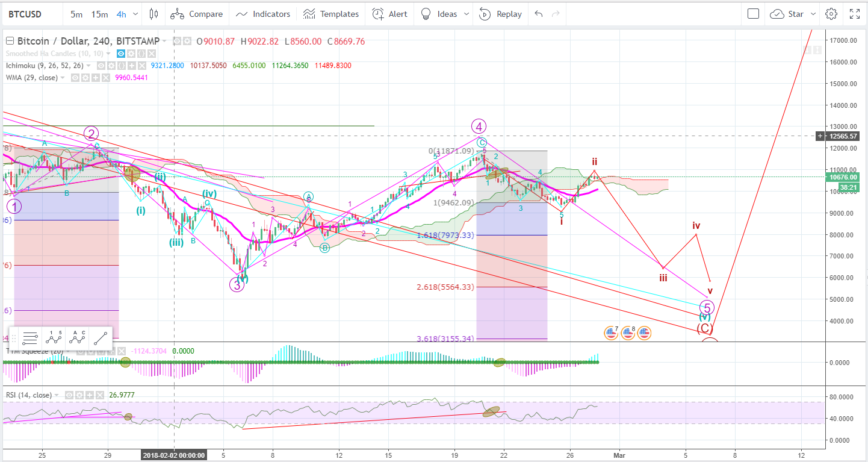Undo the last chart action
The image size is (868, 462).
pos(539,14)
